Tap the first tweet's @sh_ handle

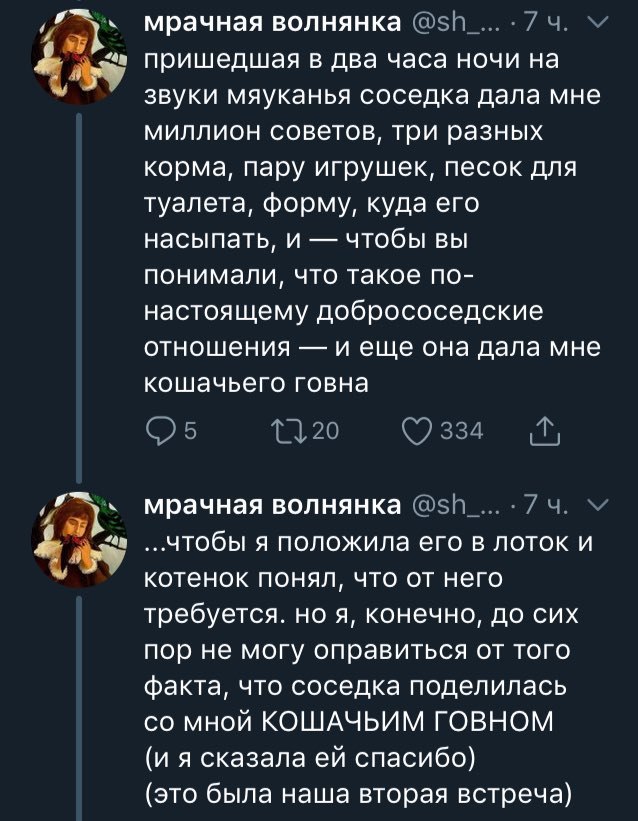(453, 23)
